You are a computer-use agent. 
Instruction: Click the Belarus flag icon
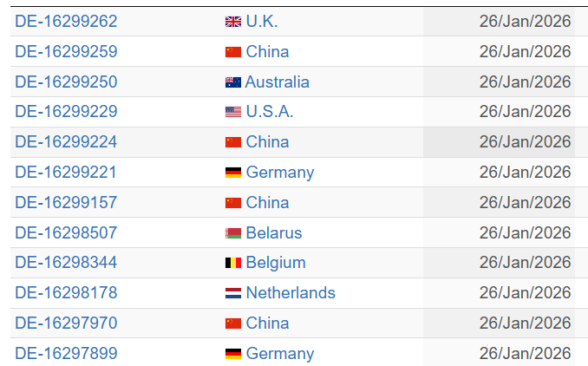coord(232,232)
